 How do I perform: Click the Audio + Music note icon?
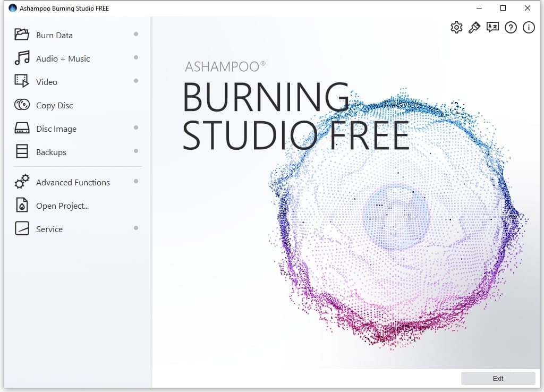click(22, 58)
